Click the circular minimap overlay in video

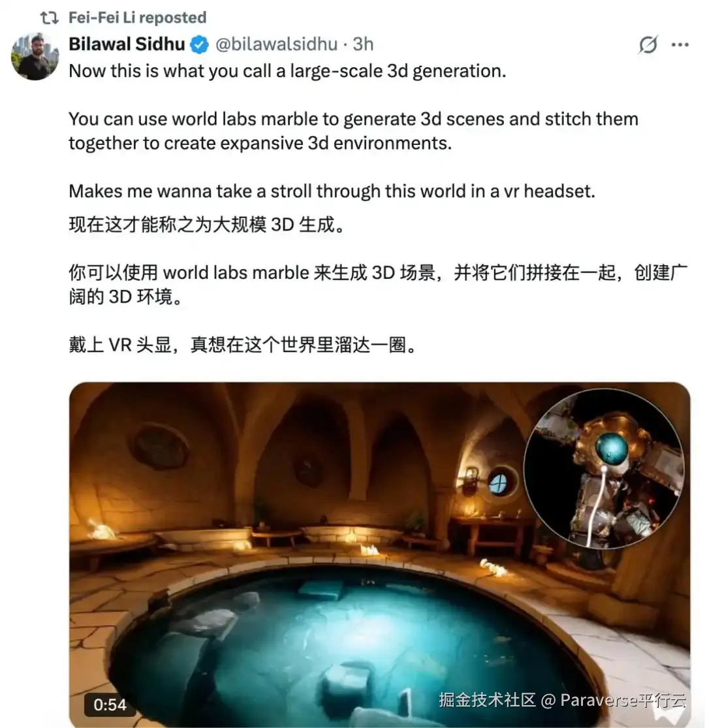(604, 468)
